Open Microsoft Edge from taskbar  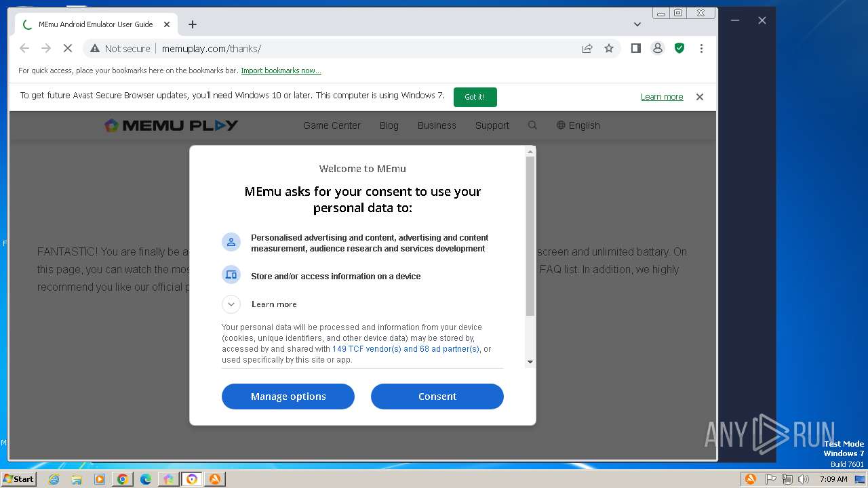146,479
